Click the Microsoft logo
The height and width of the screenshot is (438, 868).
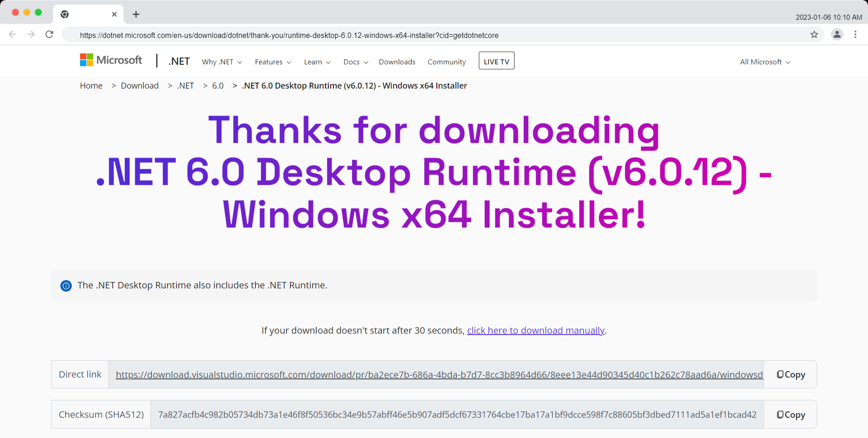click(x=111, y=60)
